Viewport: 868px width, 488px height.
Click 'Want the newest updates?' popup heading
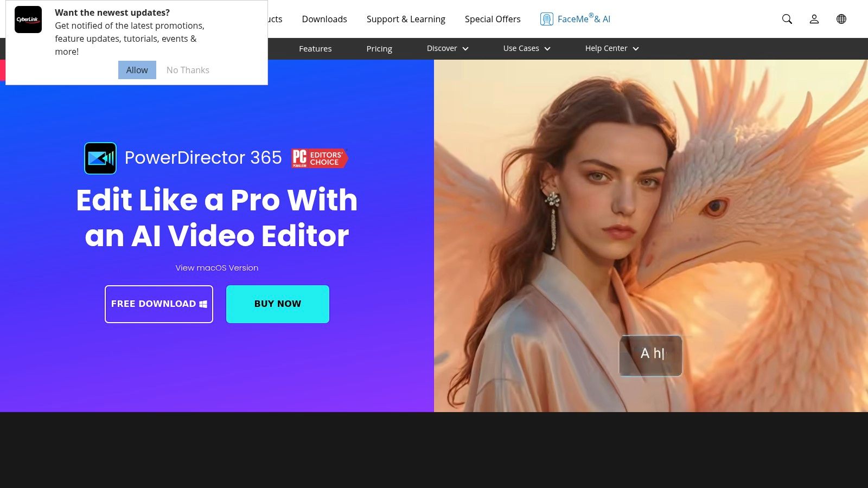112,12
